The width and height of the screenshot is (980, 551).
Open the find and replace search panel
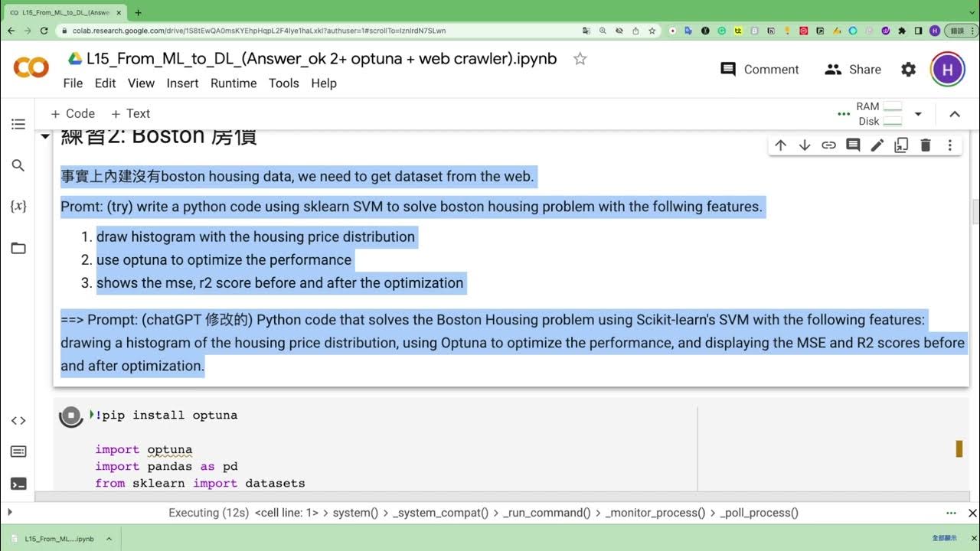[18, 165]
